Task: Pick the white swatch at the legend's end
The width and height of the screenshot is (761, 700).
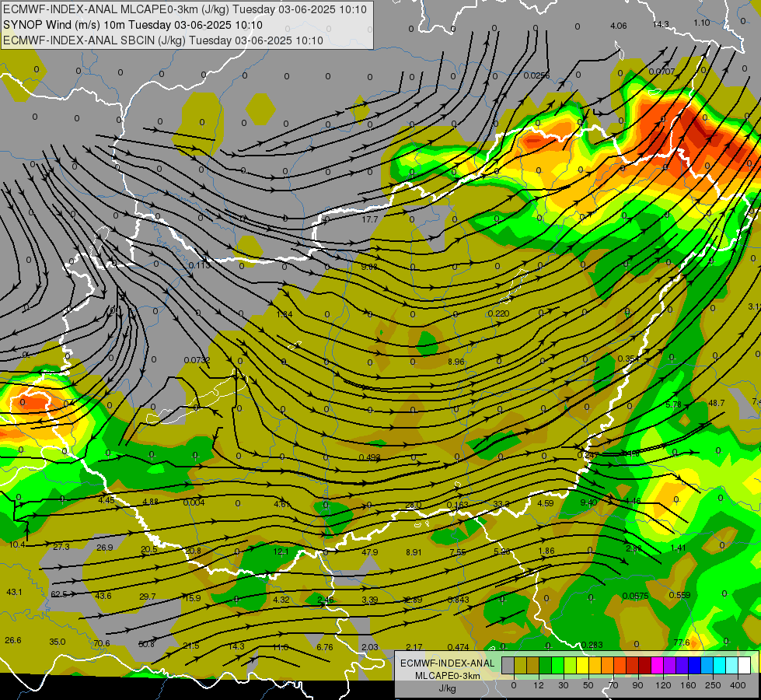Action: [744, 665]
